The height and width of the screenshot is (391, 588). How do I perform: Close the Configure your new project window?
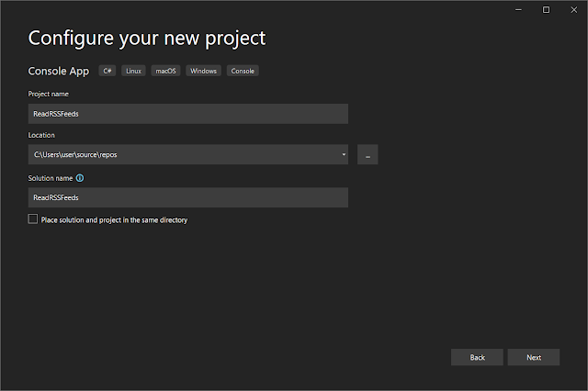coord(574,10)
